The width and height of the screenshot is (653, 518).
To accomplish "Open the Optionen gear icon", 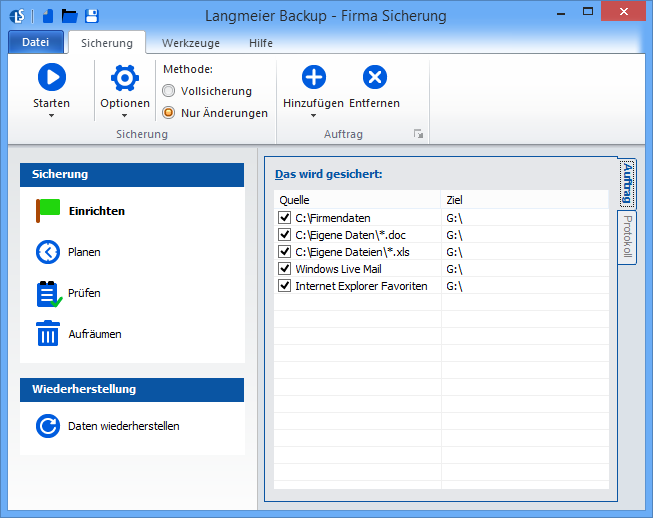I will coord(125,77).
